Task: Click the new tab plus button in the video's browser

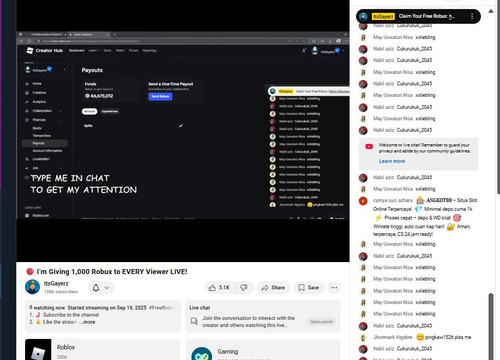Action: pos(114,34)
